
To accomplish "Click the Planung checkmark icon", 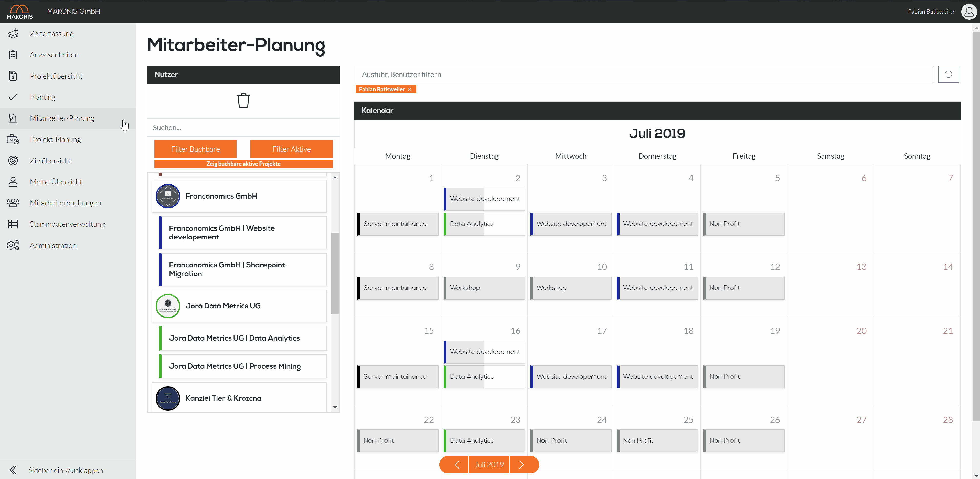I will point(13,97).
